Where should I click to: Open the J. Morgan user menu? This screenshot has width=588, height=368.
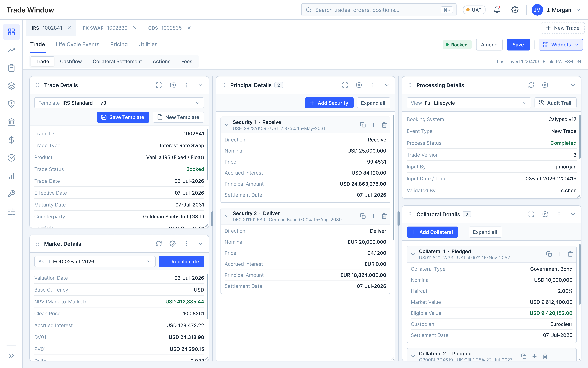click(556, 10)
